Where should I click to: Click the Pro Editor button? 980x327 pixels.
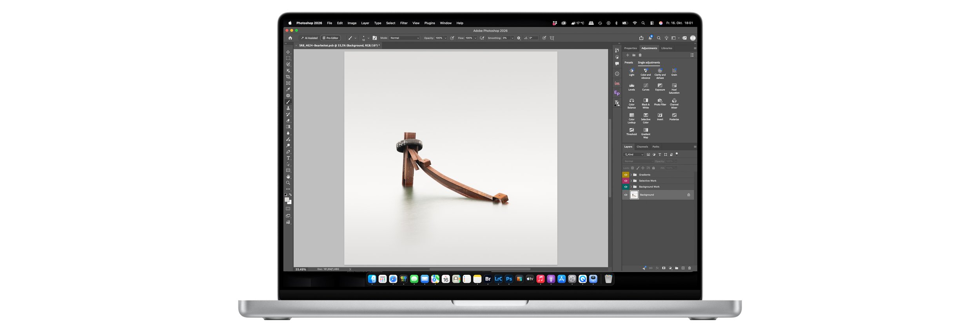coord(330,38)
